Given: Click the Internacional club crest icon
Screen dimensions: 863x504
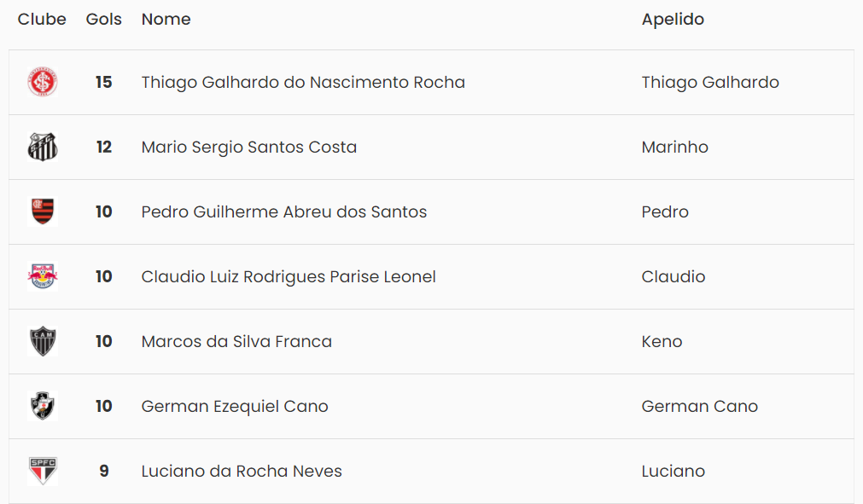Looking at the screenshot, I should (42, 83).
